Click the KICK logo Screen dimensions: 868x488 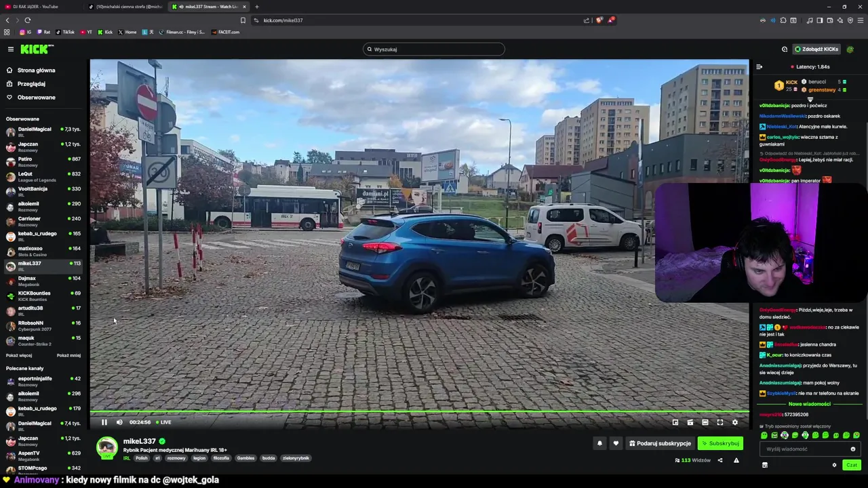click(36, 49)
